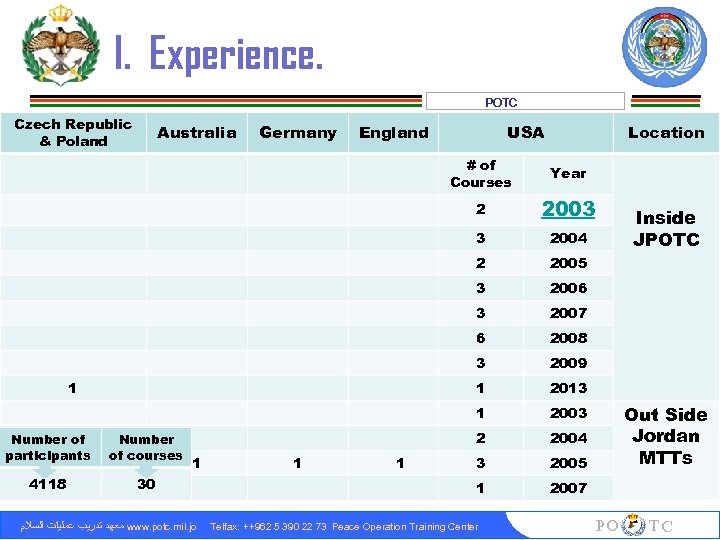720x540 pixels.
Task: Click the blue UN-style wreath emblem
Action: point(664,47)
